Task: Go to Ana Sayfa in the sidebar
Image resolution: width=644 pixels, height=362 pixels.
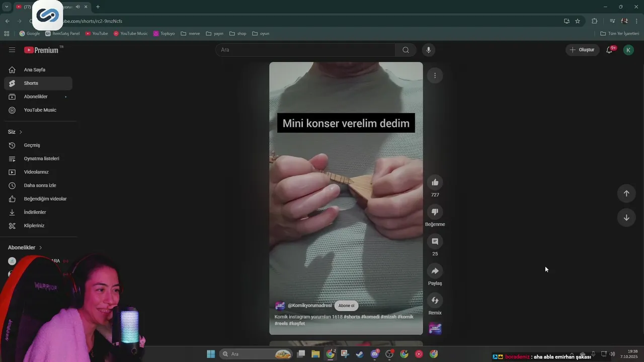Action: (x=38, y=70)
